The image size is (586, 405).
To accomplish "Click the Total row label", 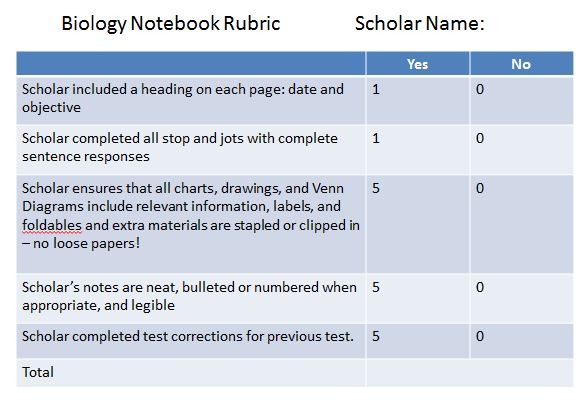I will (38, 372).
